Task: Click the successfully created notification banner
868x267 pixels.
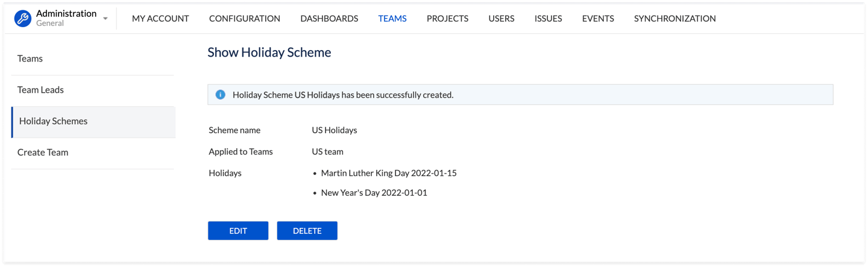Action: tap(520, 95)
